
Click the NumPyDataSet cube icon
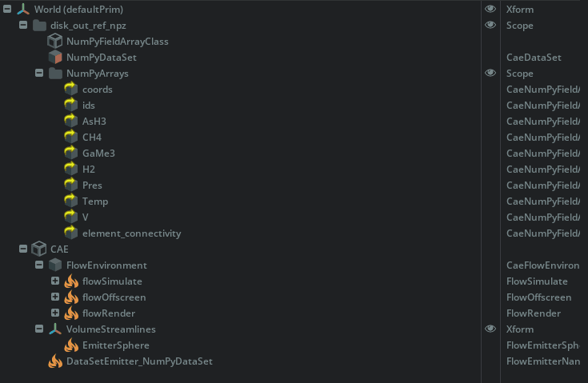coord(55,57)
